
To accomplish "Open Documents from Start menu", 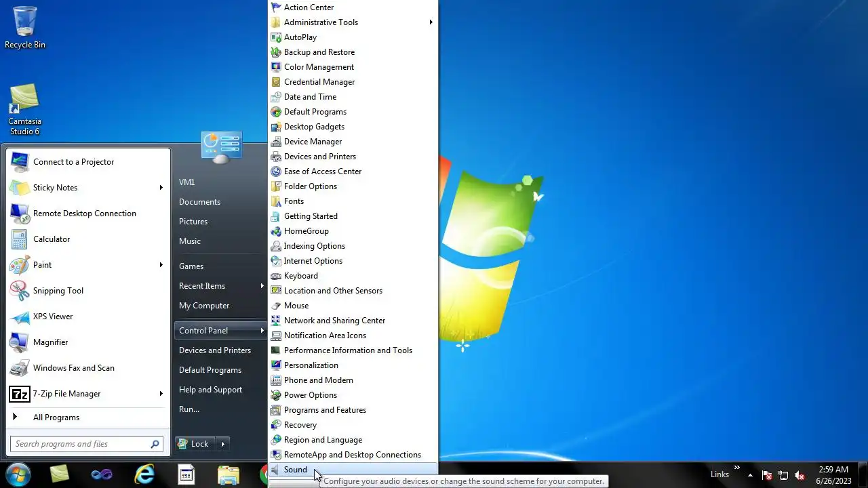I will click(199, 202).
